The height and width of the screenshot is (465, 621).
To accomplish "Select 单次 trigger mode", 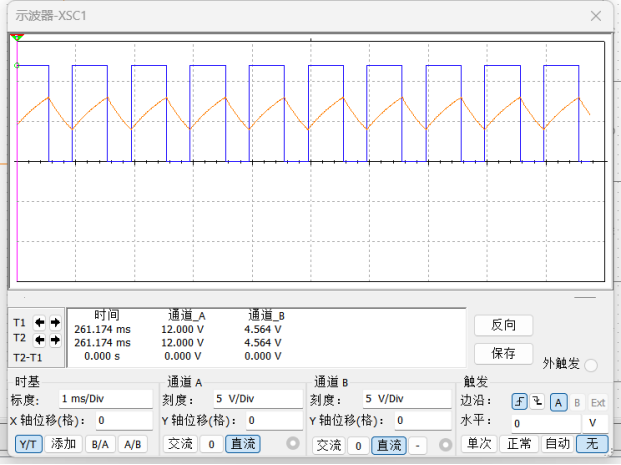I will coord(479,444).
